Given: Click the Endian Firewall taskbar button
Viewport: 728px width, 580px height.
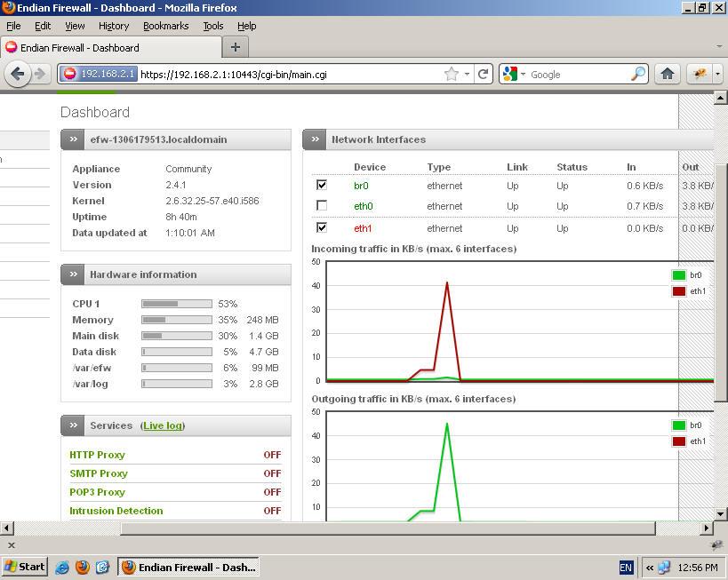Looking at the screenshot, I should 188,567.
